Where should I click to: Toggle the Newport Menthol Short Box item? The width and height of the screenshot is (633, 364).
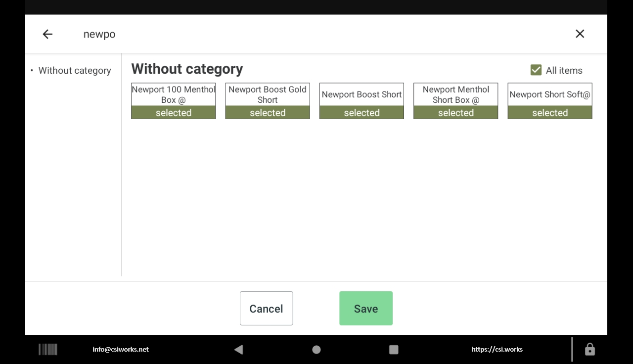456,101
